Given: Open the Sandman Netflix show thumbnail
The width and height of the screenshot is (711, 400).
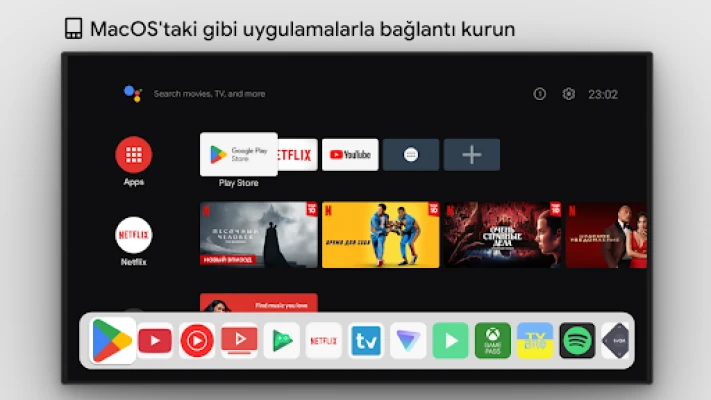Looking at the screenshot, I should pyautogui.click(x=259, y=235).
